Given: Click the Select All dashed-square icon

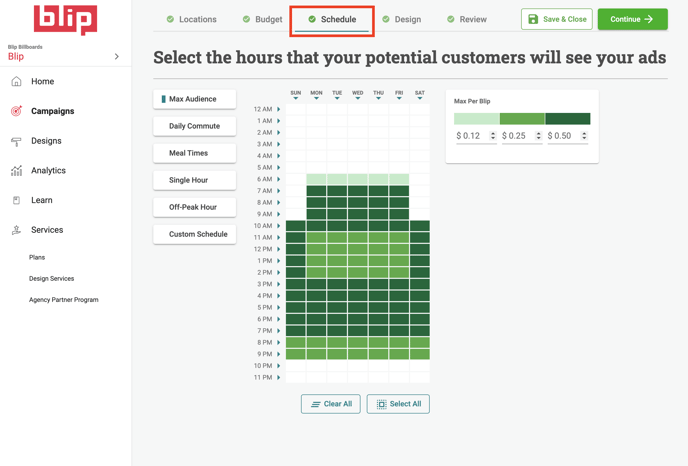Looking at the screenshot, I should coord(382,404).
